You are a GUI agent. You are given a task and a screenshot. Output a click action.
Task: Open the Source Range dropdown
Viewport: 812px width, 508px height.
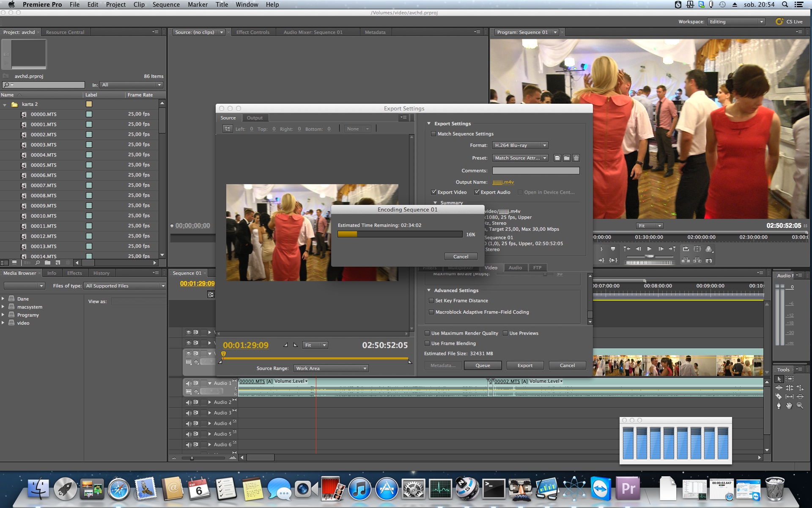pyautogui.click(x=331, y=368)
